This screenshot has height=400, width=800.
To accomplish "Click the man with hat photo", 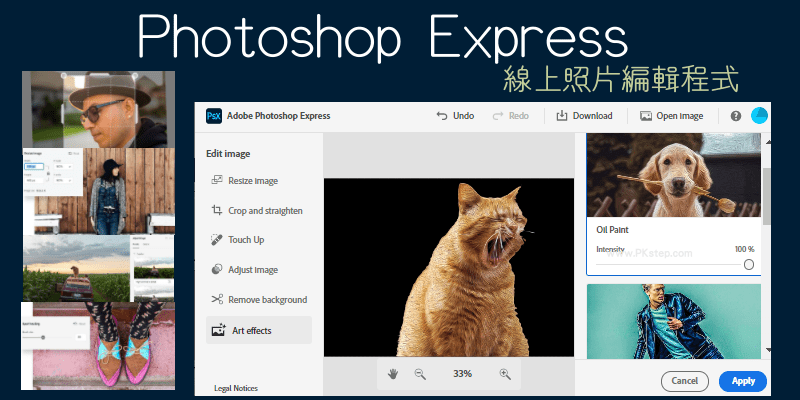I will click(98, 109).
